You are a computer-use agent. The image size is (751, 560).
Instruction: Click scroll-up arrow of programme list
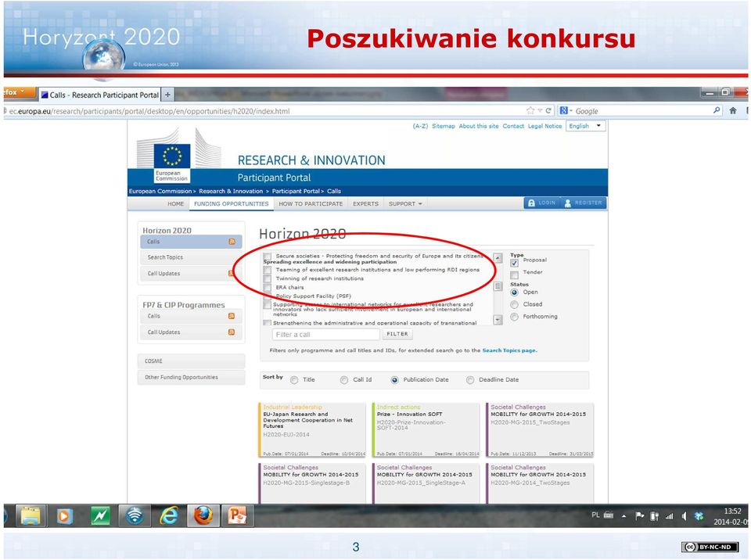498,258
